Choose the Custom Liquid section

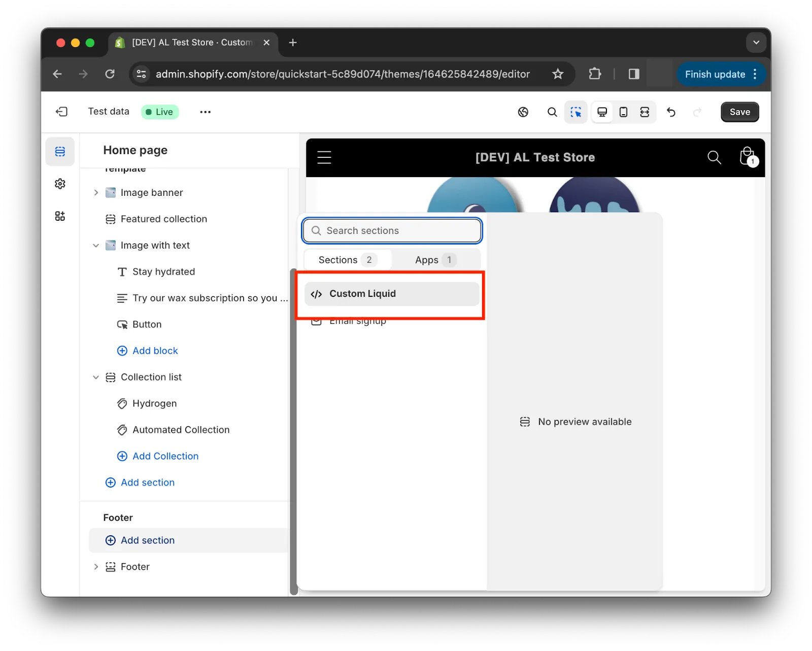tap(392, 294)
